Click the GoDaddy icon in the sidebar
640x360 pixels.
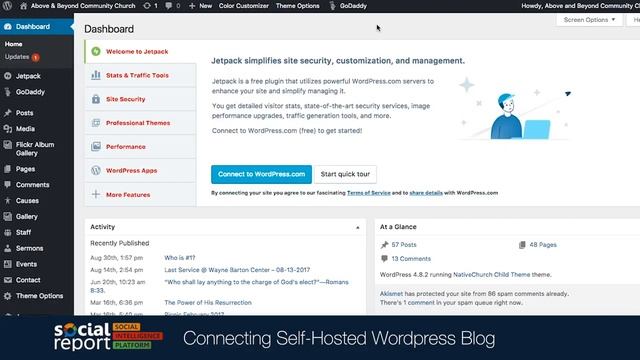click(x=8, y=92)
